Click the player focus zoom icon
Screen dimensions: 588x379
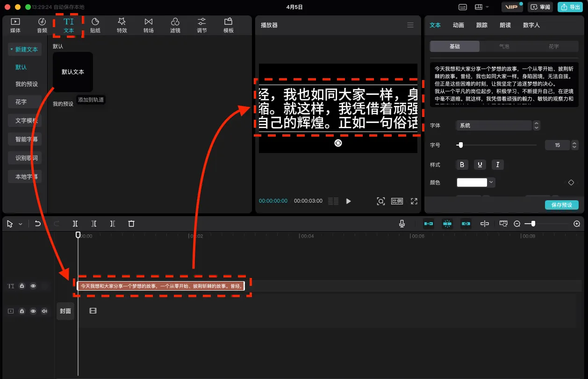tap(381, 201)
